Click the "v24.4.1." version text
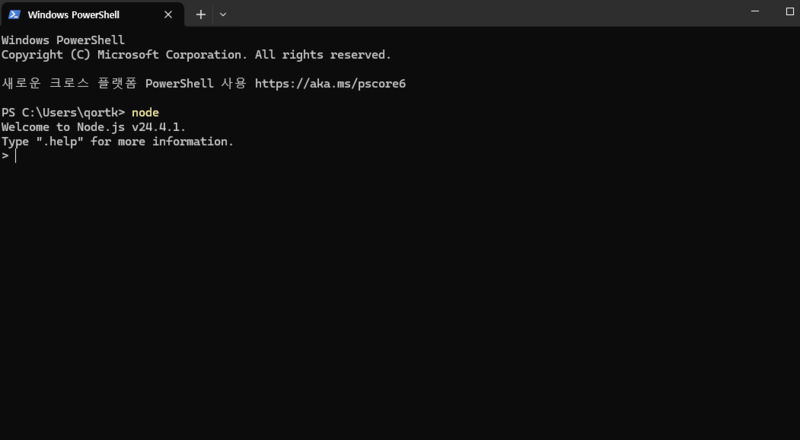The height and width of the screenshot is (440, 800). click(159, 127)
